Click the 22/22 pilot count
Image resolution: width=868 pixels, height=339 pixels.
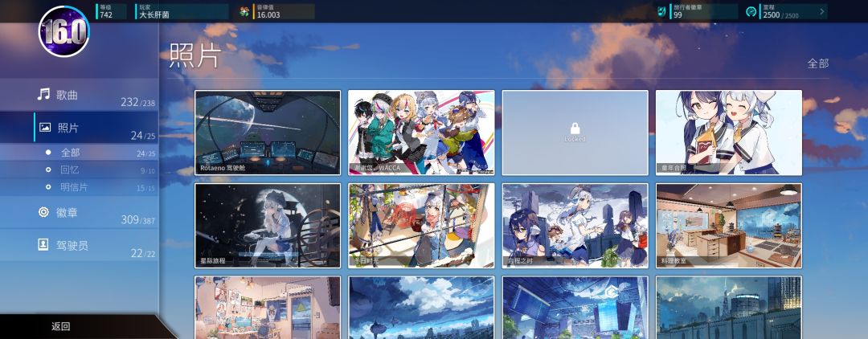(x=143, y=253)
